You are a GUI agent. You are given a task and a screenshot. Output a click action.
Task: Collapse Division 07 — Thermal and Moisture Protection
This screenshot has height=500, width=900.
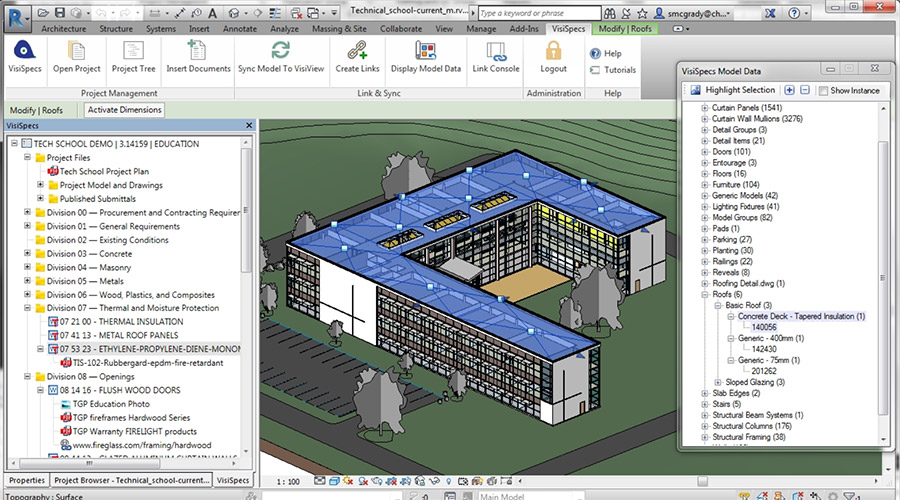[27, 308]
